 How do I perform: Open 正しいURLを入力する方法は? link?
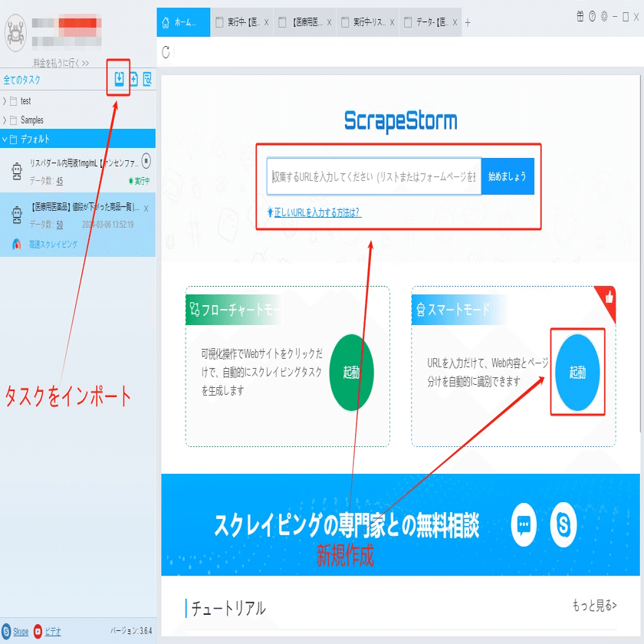point(317,212)
